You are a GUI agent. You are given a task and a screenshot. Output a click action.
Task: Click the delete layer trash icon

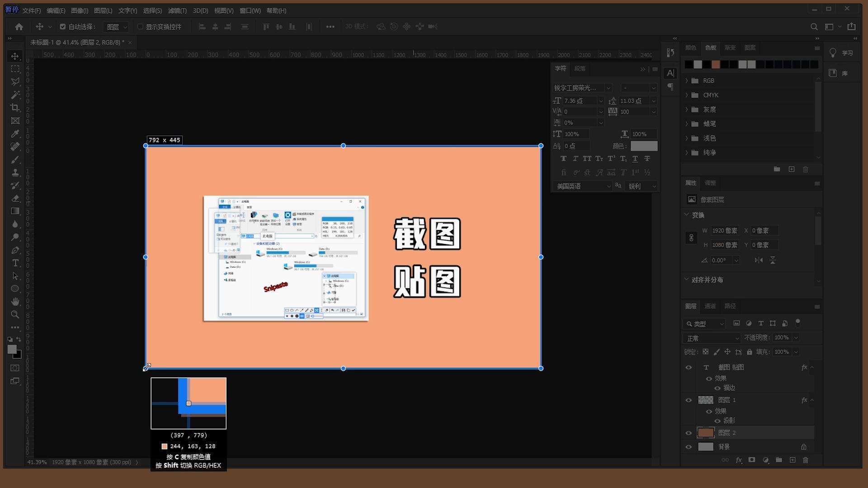[x=805, y=460]
